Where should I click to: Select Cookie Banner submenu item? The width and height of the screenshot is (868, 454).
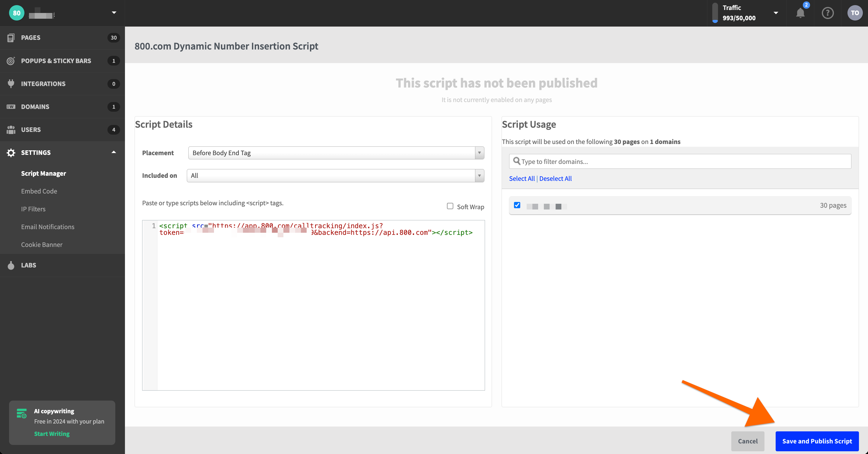click(42, 245)
